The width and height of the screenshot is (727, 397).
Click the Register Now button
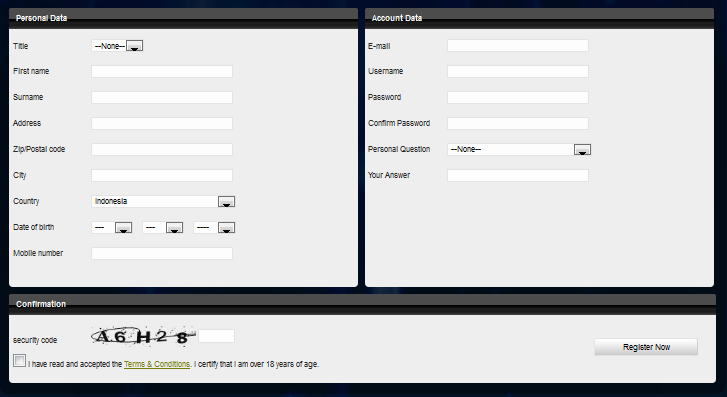coord(646,347)
